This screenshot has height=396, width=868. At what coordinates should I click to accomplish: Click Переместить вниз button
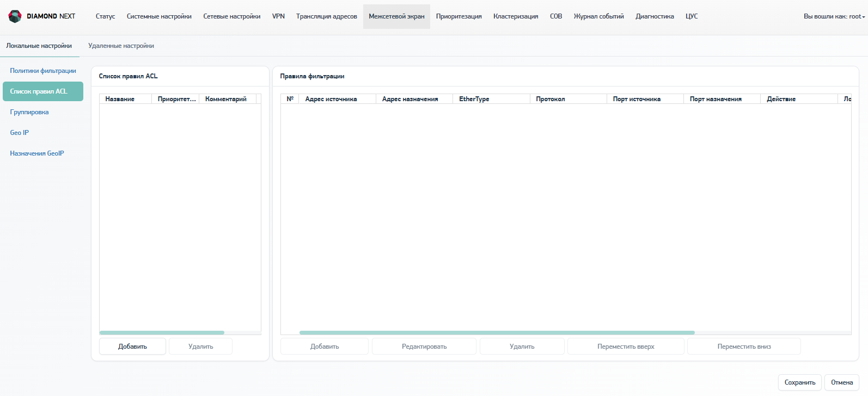pos(744,346)
